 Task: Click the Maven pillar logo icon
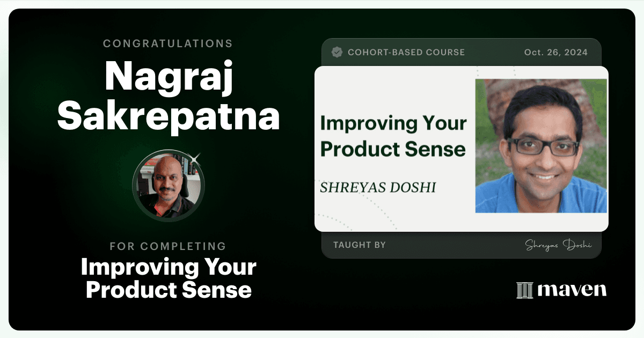(524, 290)
